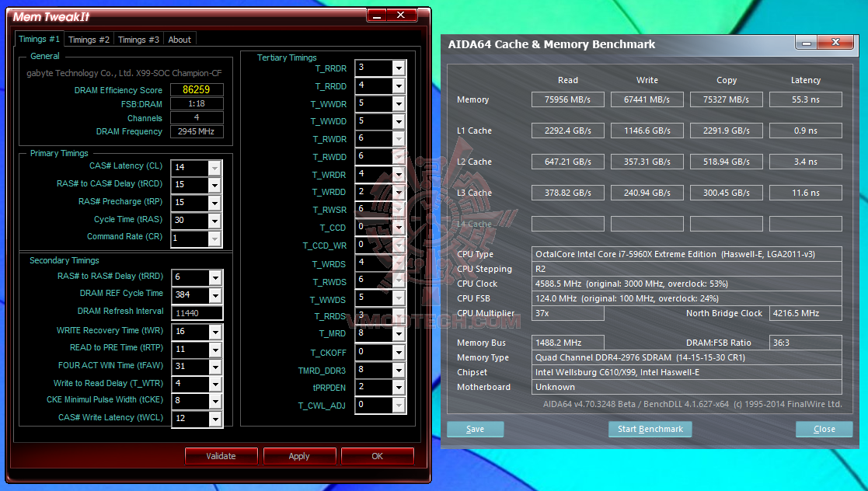
Task: Open the T_RWDR dropdown
Action: coord(399,139)
